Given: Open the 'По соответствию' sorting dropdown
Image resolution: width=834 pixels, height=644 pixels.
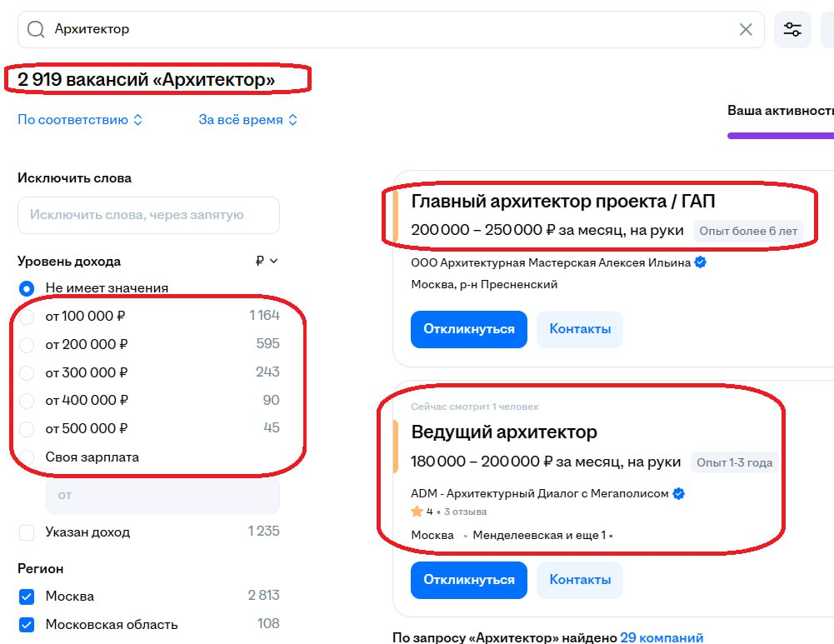Looking at the screenshot, I should (x=80, y=120).
